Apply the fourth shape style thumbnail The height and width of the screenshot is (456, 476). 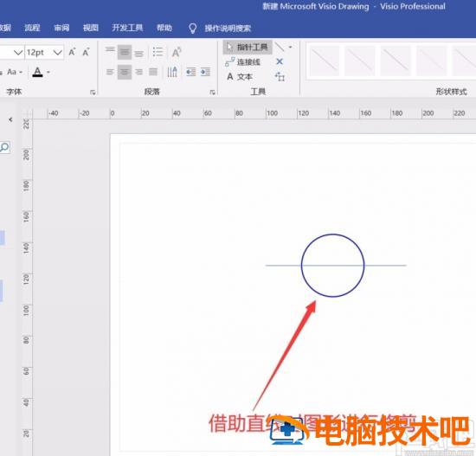(x=431, y=61)
